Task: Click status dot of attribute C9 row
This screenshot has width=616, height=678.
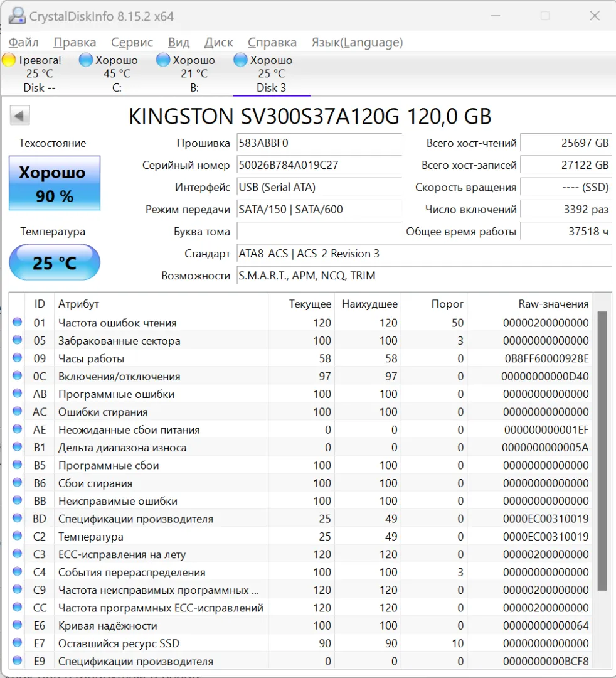Action: tap(18, 589)
